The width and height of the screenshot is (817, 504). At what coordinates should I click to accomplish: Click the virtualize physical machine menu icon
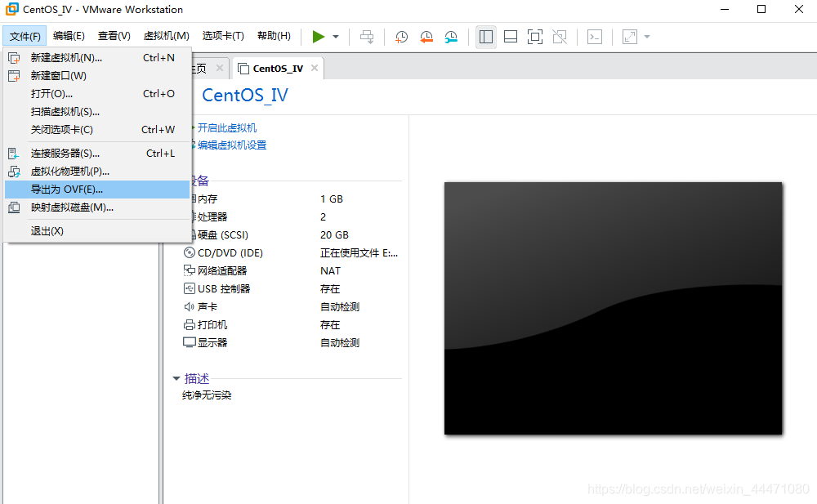14,172
